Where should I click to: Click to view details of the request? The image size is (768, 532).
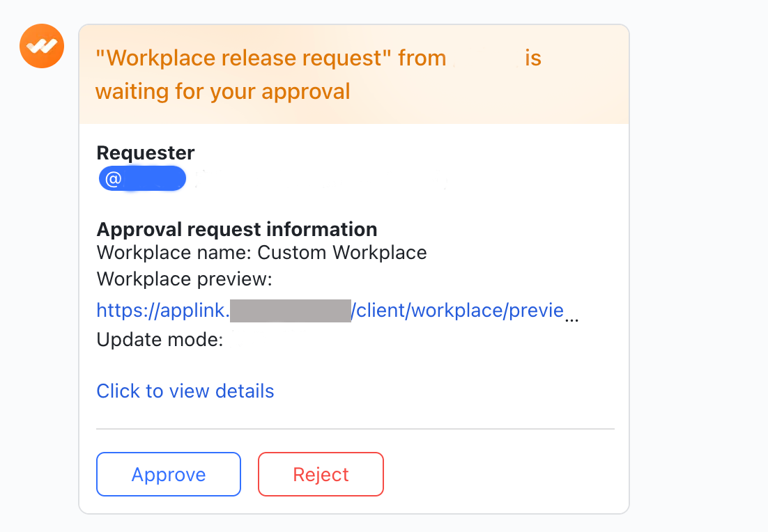185,391
